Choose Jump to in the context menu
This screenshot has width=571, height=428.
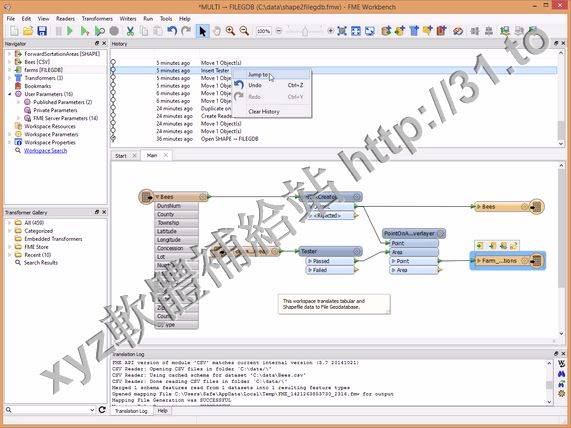point(271,75)
